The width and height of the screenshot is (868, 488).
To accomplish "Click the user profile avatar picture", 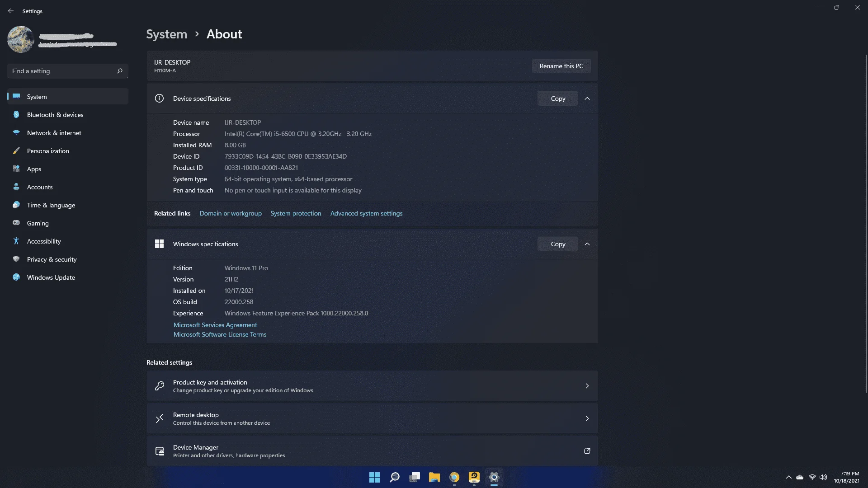I will (21, 39).
